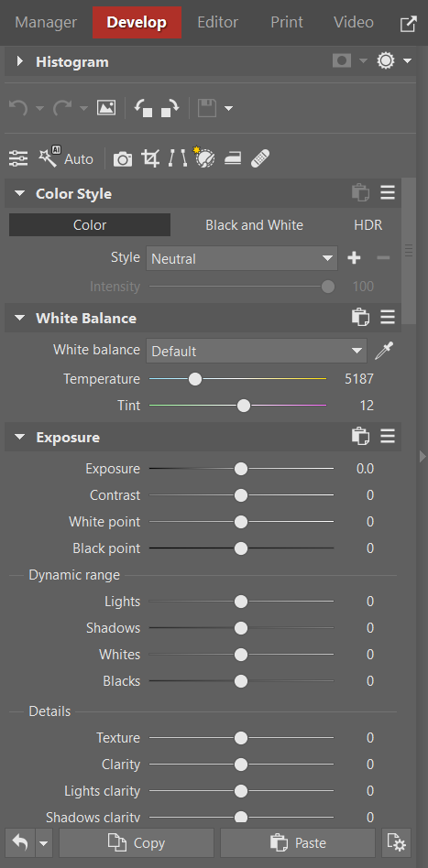The image size is (428, 868).
Task: Rotate the image left
Action: coord(143,107)
